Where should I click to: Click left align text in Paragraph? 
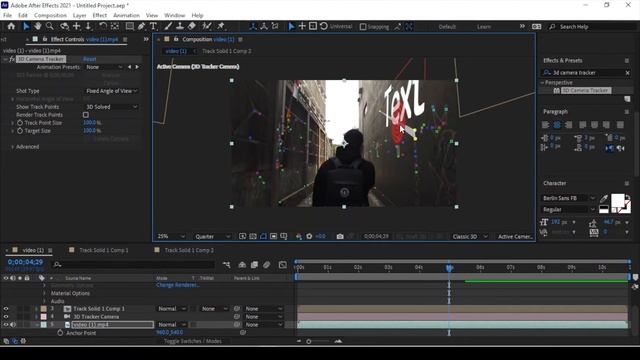click(x=545, y=125)
